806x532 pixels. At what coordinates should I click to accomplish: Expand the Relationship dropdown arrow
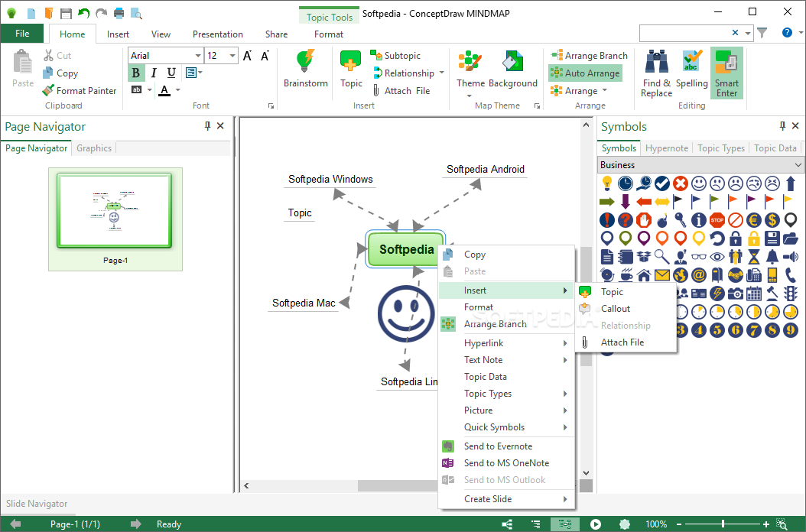[441, 73]
